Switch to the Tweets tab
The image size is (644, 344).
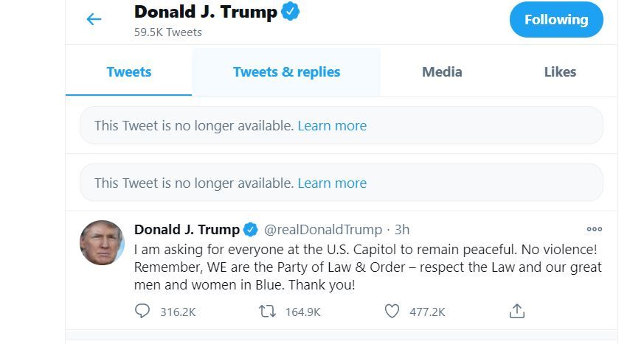click(128, 72)
